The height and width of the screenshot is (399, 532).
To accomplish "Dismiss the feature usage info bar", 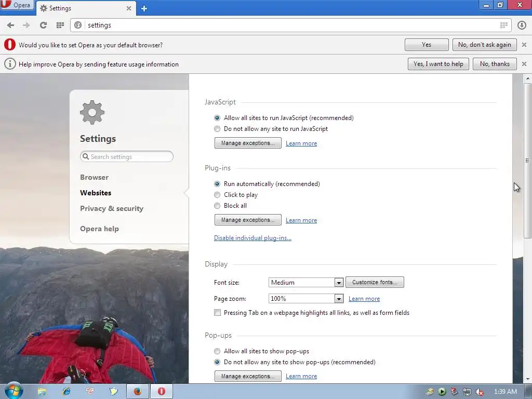I will tap(524, 64).
